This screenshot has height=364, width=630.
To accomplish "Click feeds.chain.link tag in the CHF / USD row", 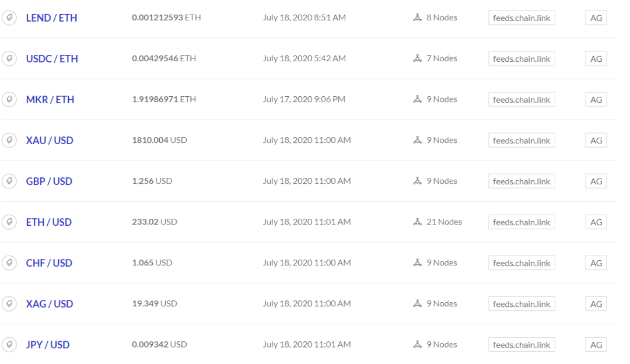I will coord(521,263).
